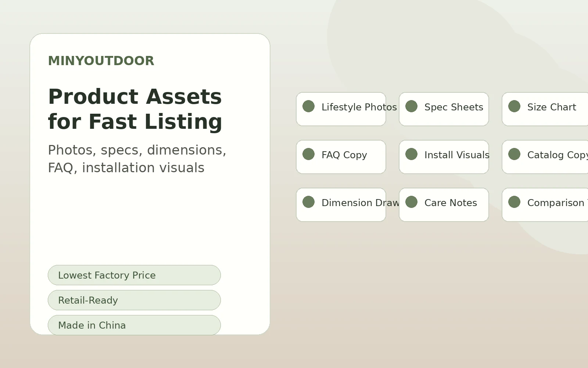The height and width of the screenshot is (368, 588).
Task: Click the green dot beside Spec Sheets
Action: tap(411, 106)
